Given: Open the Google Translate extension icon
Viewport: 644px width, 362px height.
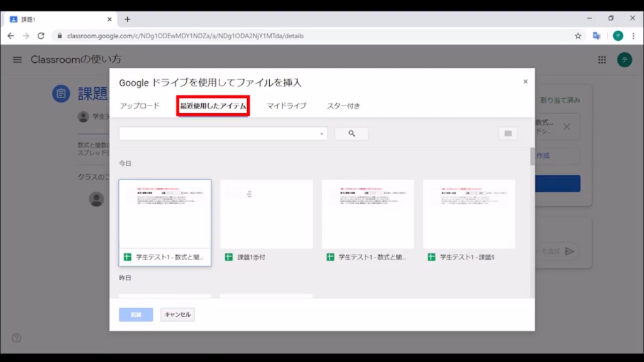Looking at the screenshot, I should (x=597, y=36).
